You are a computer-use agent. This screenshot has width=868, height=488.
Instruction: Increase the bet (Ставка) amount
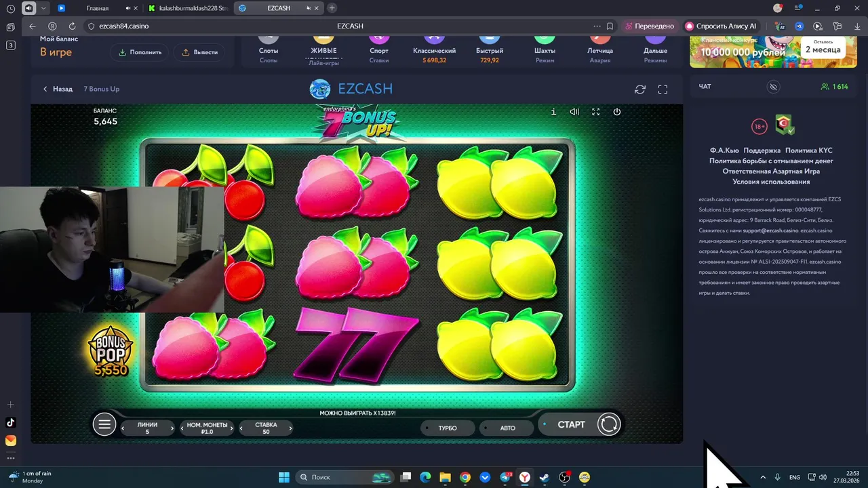pos(290,428)
